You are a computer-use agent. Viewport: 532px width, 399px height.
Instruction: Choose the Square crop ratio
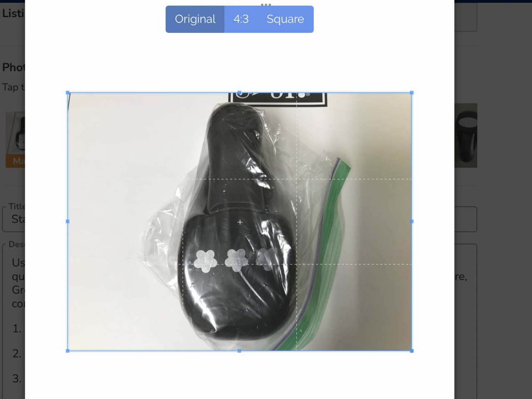coord(285,19)
